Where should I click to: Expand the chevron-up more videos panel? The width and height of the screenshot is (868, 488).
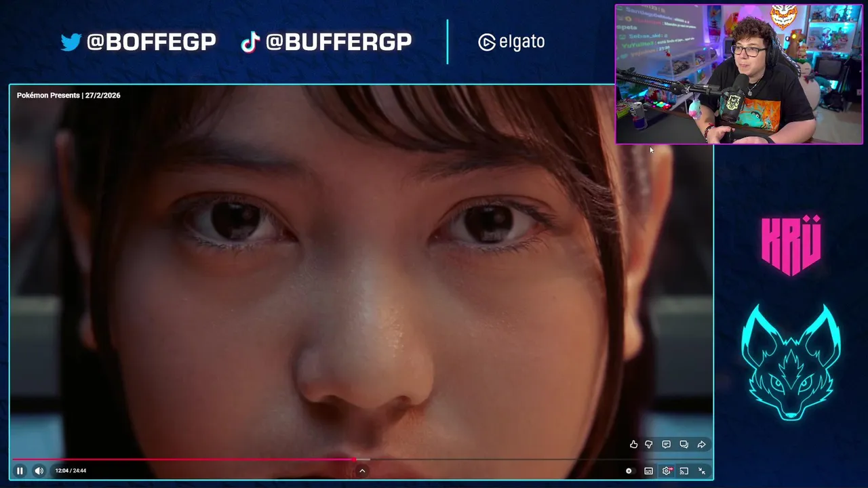click(362, 470)
